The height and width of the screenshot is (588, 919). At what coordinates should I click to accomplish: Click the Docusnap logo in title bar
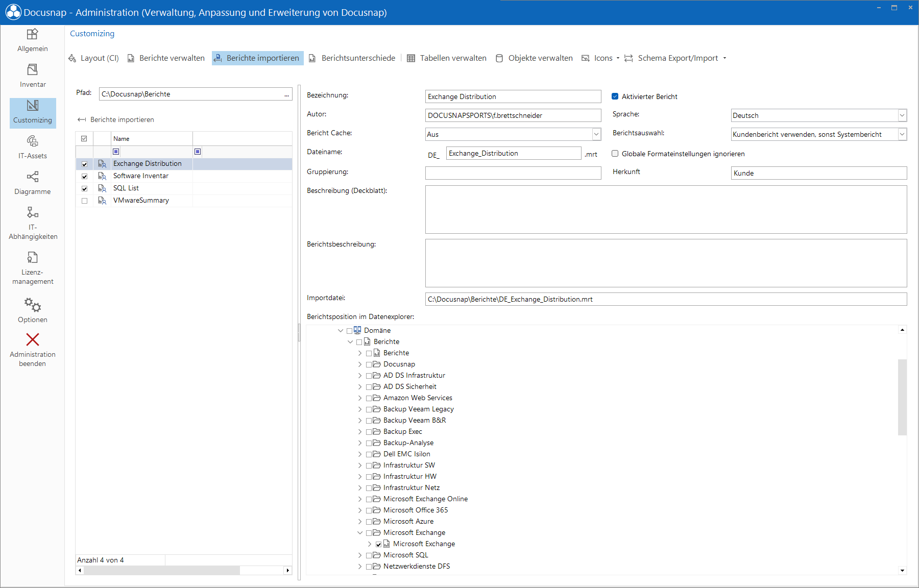click(13, 12)
